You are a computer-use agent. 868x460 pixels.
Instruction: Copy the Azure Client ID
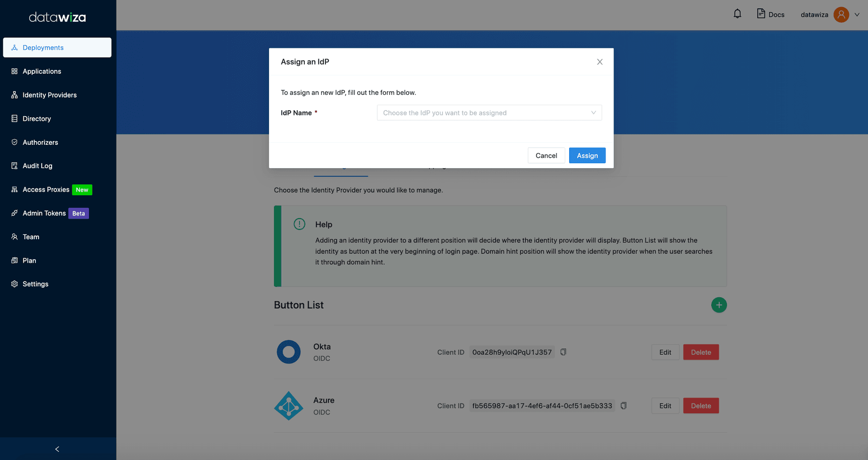pos(623,406)
